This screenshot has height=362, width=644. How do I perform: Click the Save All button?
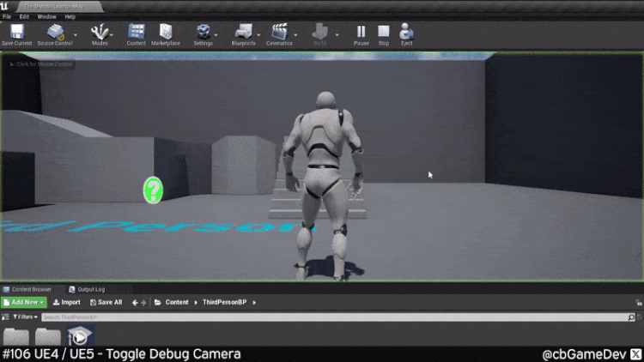(x=106, y=303)
